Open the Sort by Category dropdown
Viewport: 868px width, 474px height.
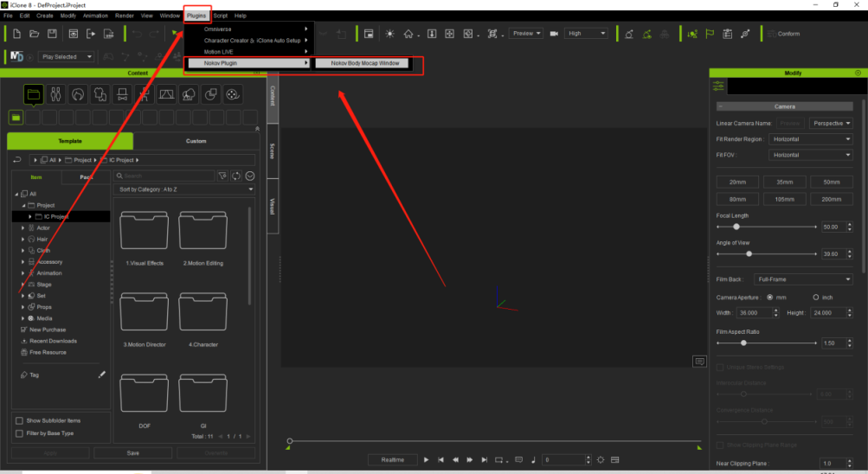coord(184,189)
